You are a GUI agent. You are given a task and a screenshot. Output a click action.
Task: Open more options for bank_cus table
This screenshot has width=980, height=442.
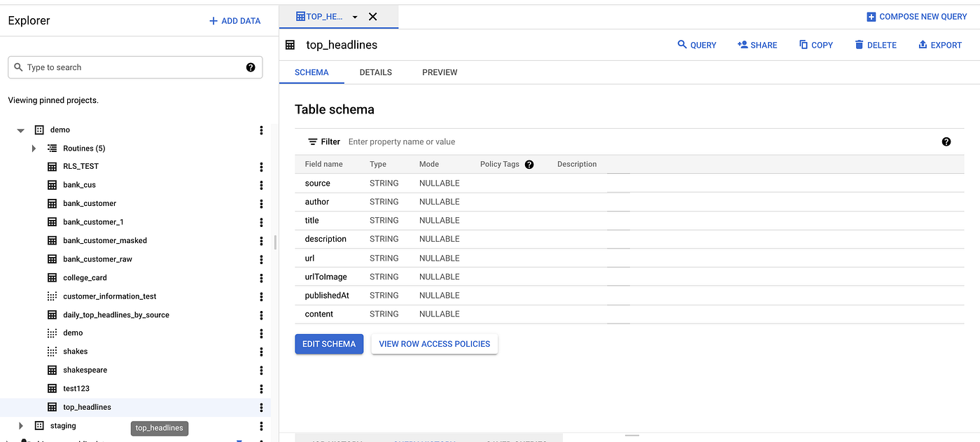261,186
